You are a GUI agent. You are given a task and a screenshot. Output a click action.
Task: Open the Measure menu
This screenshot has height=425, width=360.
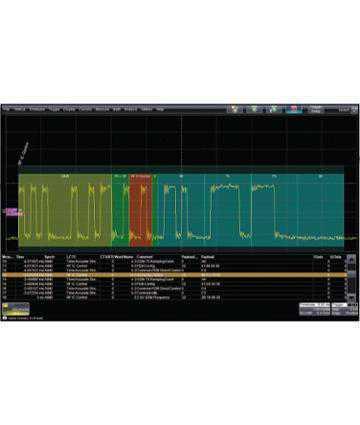102,109
